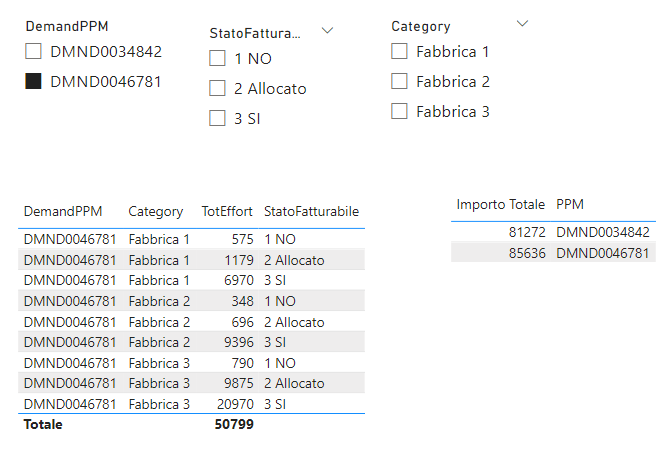Select the TotEffort value 790
Screen dimensions: 671x458
tap(243, 363)
